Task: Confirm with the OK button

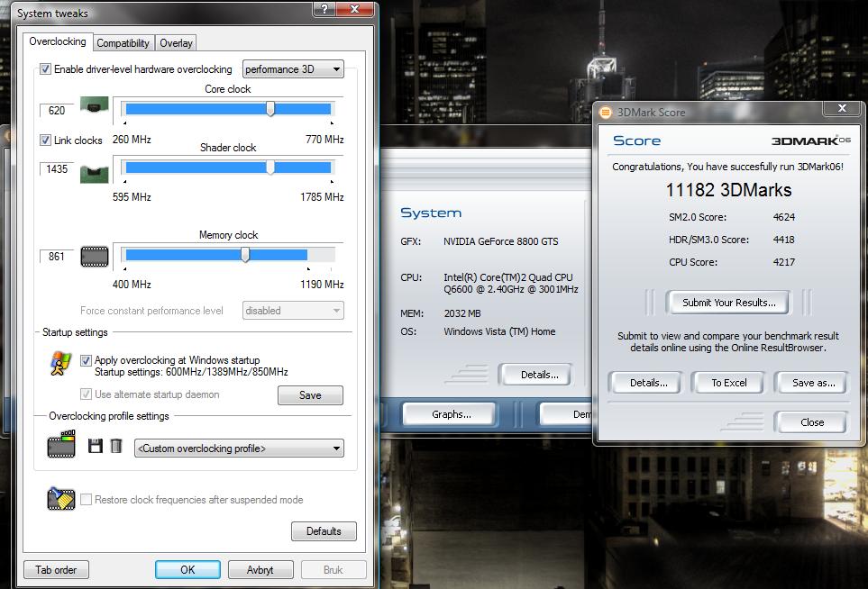Action: [187, 570]
